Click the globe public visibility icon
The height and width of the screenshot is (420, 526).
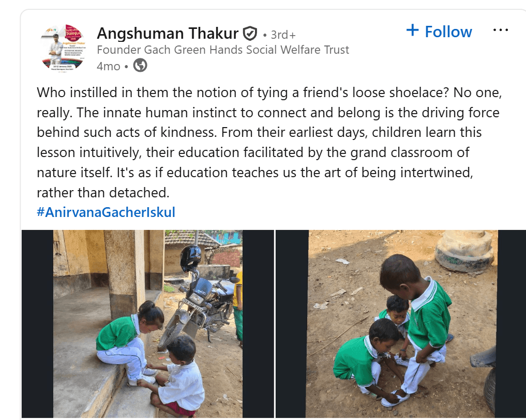click(140, 66)
